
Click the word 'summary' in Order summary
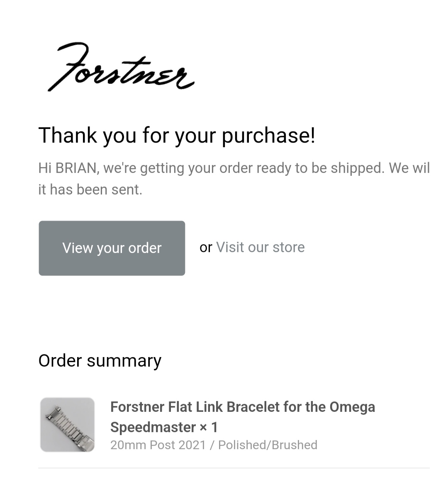[124, 360]
